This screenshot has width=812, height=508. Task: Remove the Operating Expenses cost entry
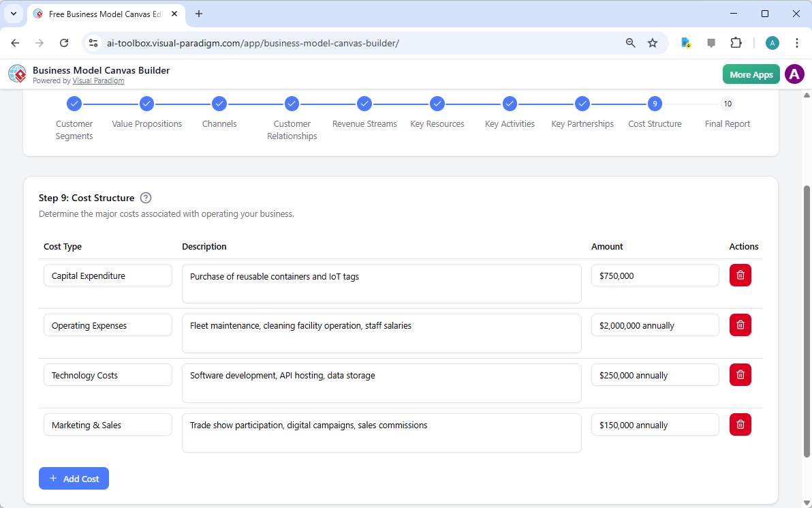[x=740, y=325]
